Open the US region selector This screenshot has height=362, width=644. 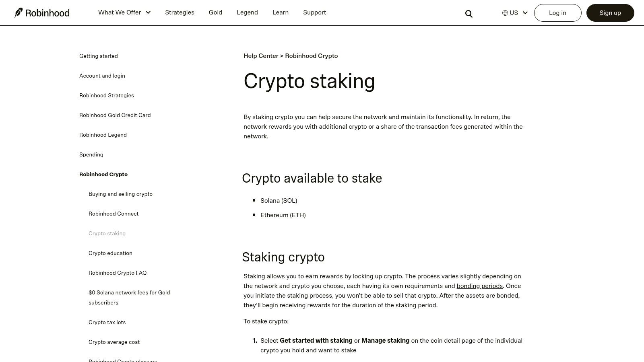tap(514, 12)
